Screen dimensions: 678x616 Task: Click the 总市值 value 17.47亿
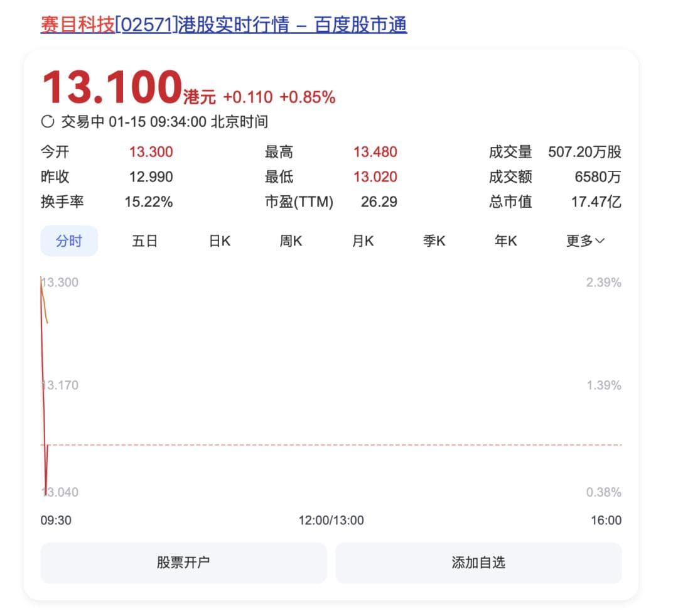click(x=596, y=202)
